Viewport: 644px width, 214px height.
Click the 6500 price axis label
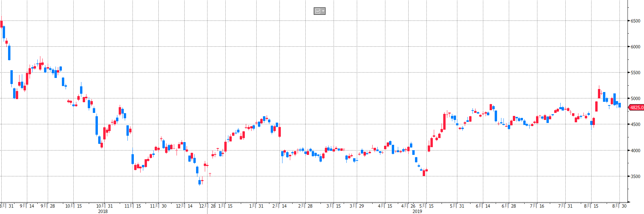(x=635, y=21)
